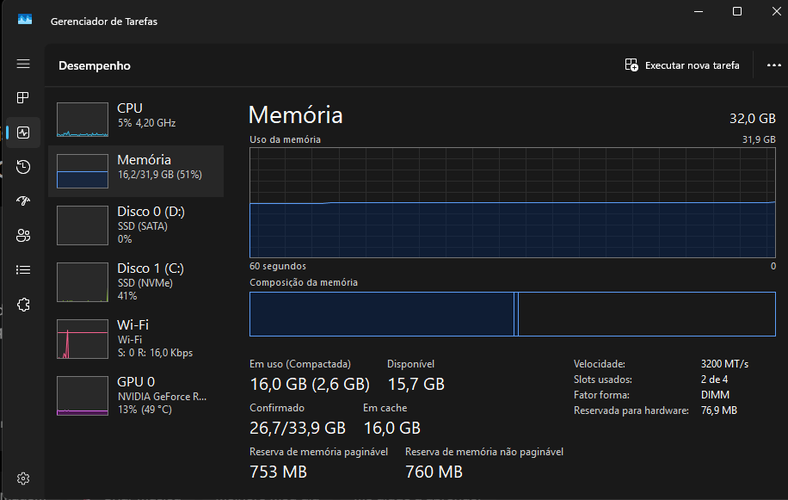
Task: Click the Task Manager app icon
Action: [x=25, y=20]
